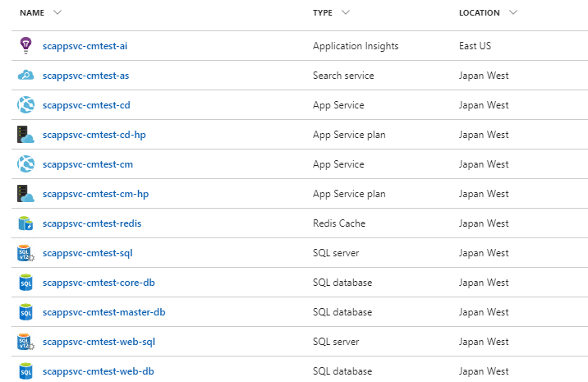Click the SQL server icon for scappsvc-cmtest-web-sql
The image size is (588, 382).
pyautogui.click(x=25, y=342)
